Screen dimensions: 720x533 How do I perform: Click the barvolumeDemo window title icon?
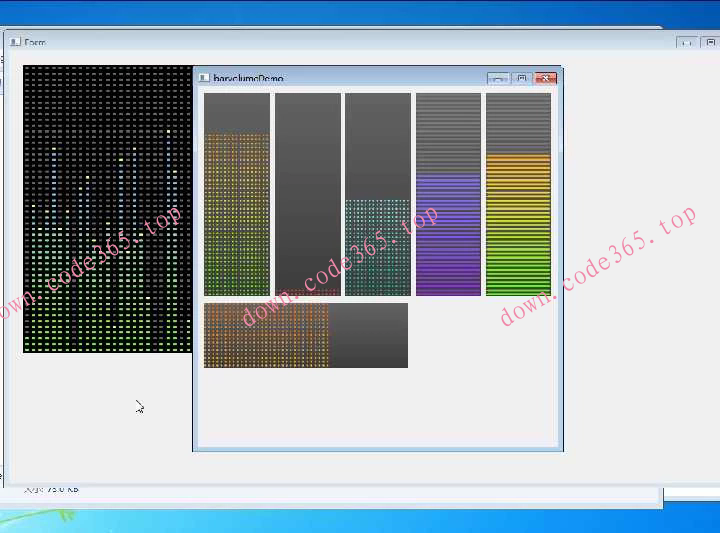coord(204,78)
